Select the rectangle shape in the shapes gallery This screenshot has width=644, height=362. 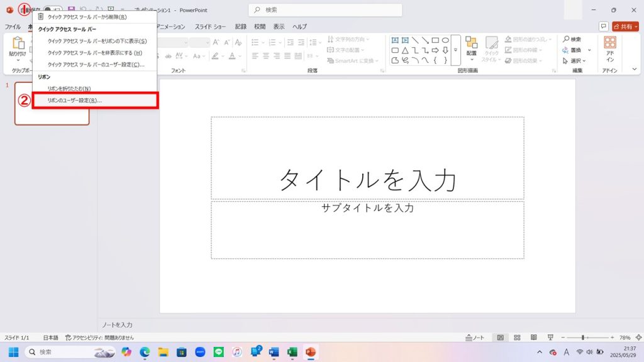tap(435, 40)
